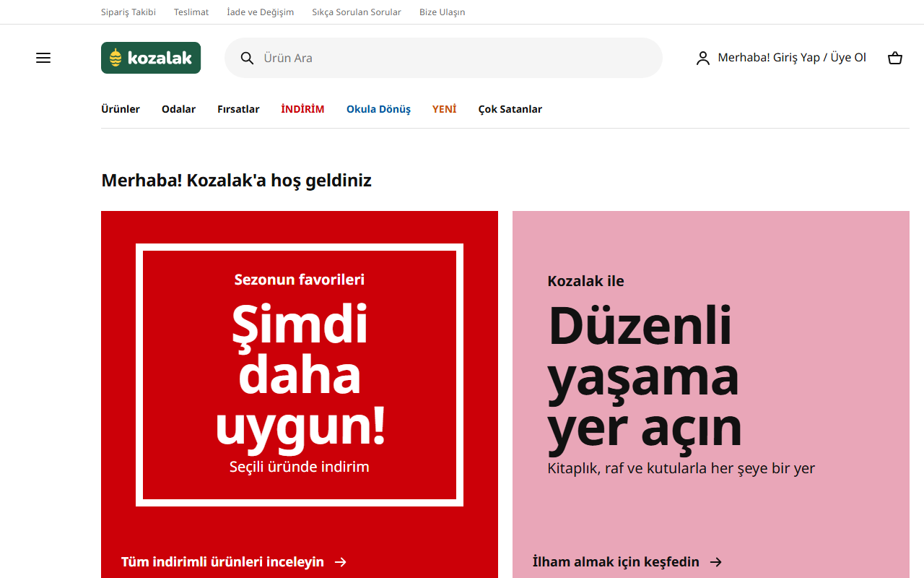Image resolution: width=924 pixels, height=578 pixels.
Task: Select YENİ in navigation bar
Action: [x=444, y=109]
